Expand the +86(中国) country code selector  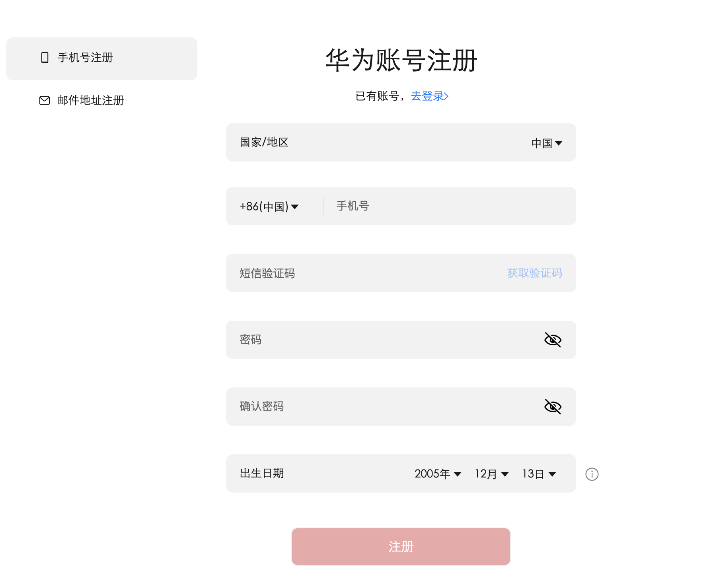[x=269, y=206]
